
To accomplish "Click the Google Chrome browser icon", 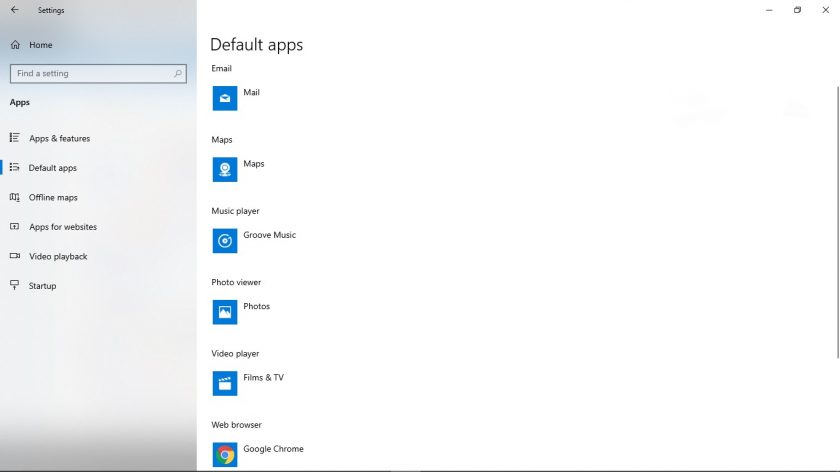I will pyautogui.click(x=224, y=454).
